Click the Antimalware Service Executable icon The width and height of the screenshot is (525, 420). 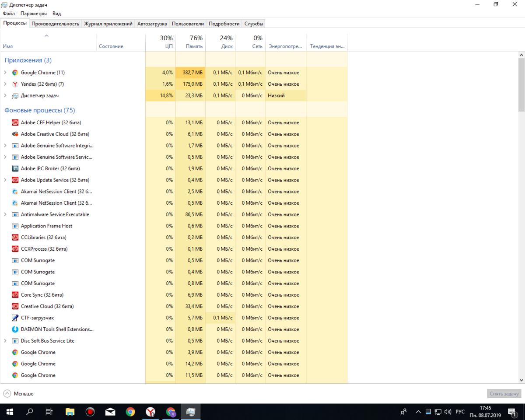[x=15, y=214]
